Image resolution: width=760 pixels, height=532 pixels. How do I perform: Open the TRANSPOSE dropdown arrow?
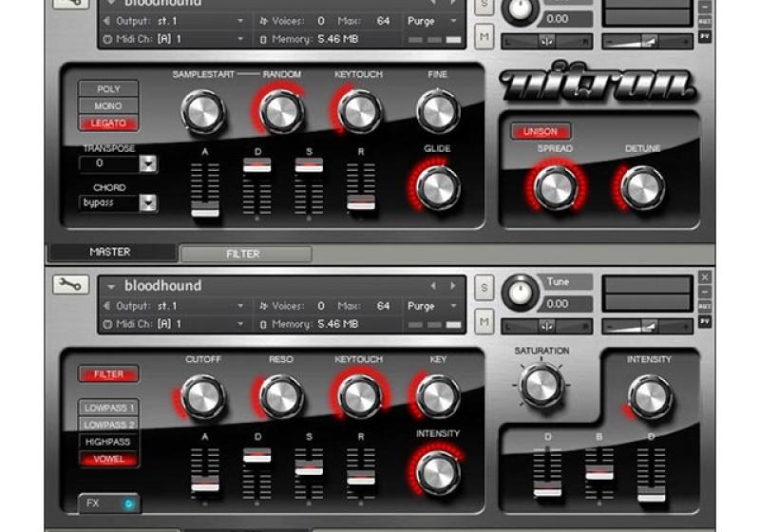[148, 163]
